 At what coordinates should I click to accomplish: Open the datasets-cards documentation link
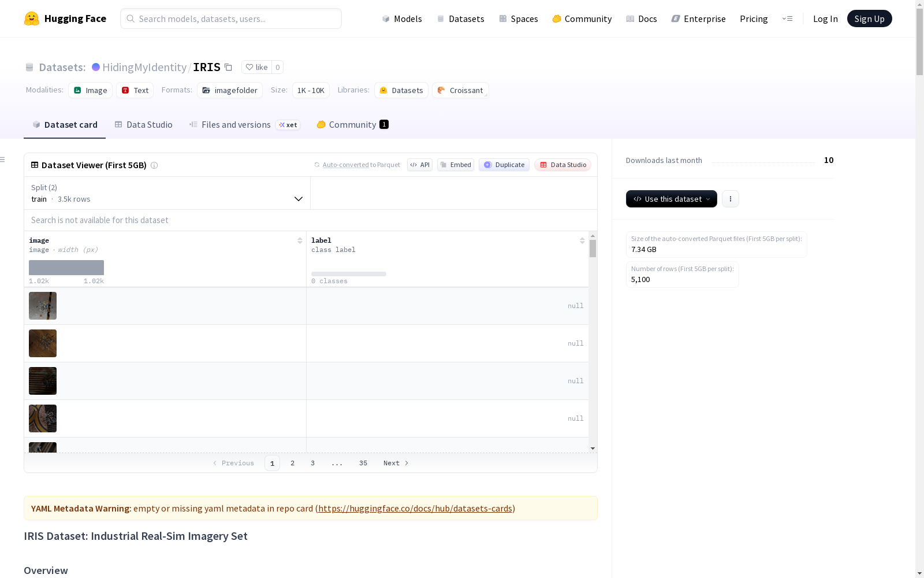coord(415,509)
